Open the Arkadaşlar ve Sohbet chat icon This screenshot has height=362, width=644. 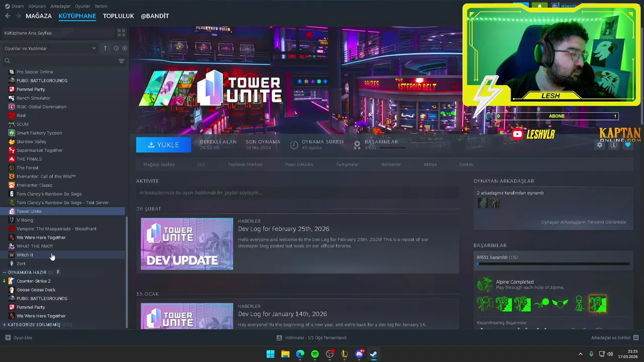point(636,338)
